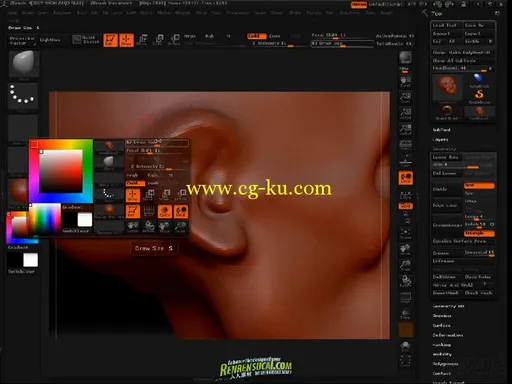Toggle orange Triangle button in Geometry
This screenshot has width=512, height=384.
point(479,233)
